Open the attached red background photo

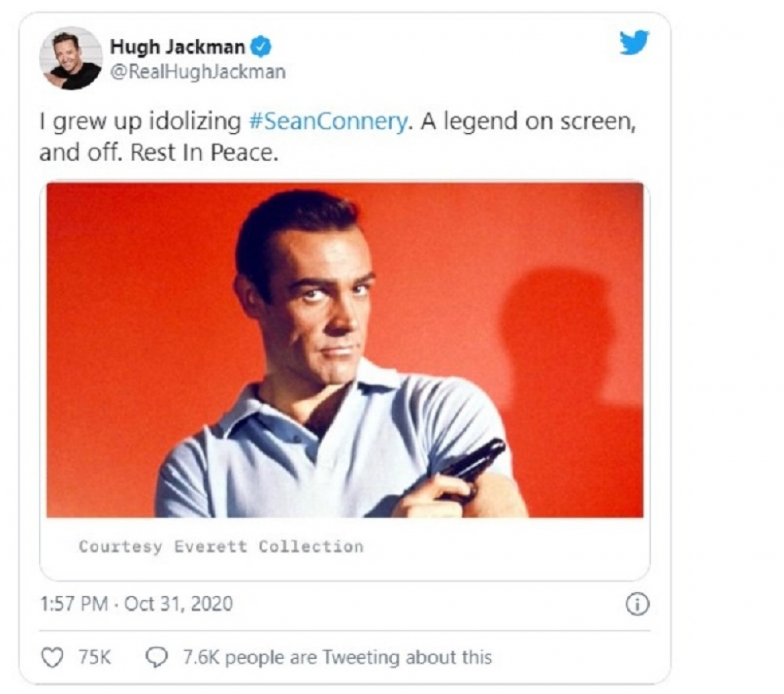point(345,350)
